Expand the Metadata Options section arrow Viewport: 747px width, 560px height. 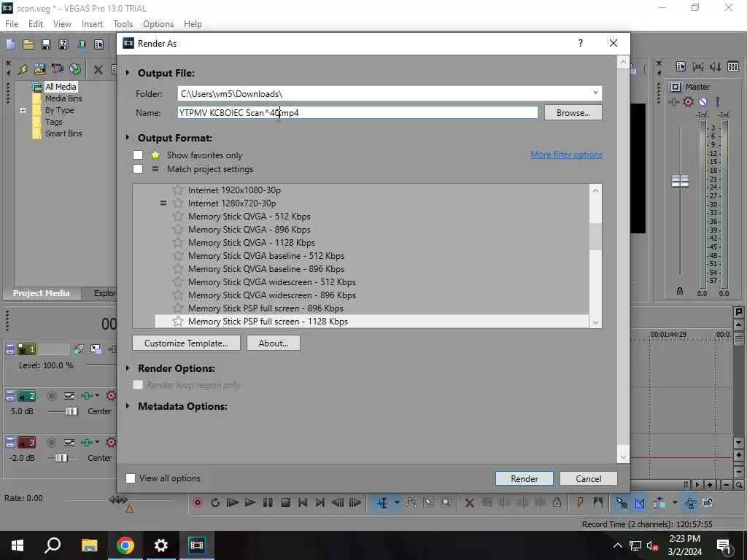[128, 406]
